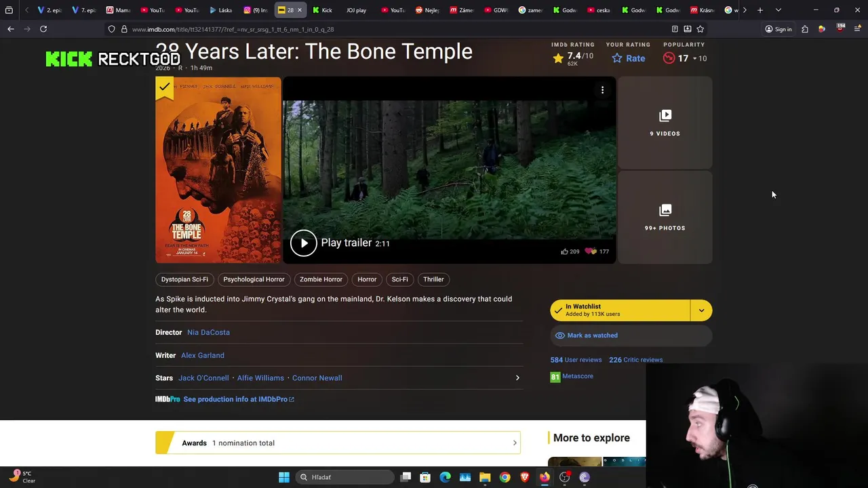Click Sign in on browser toolbar
The image size is (868, 488).
778,29
